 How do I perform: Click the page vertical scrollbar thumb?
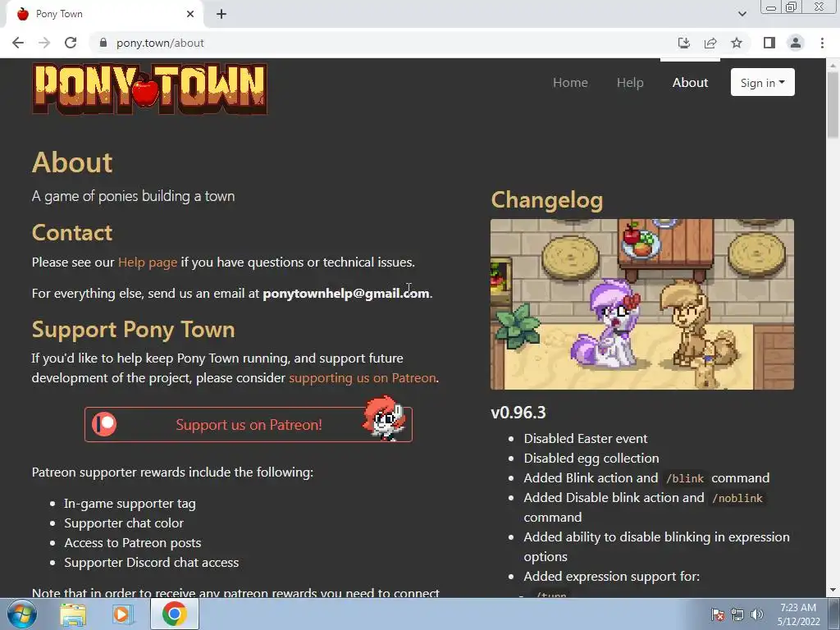tap(833, 104)
